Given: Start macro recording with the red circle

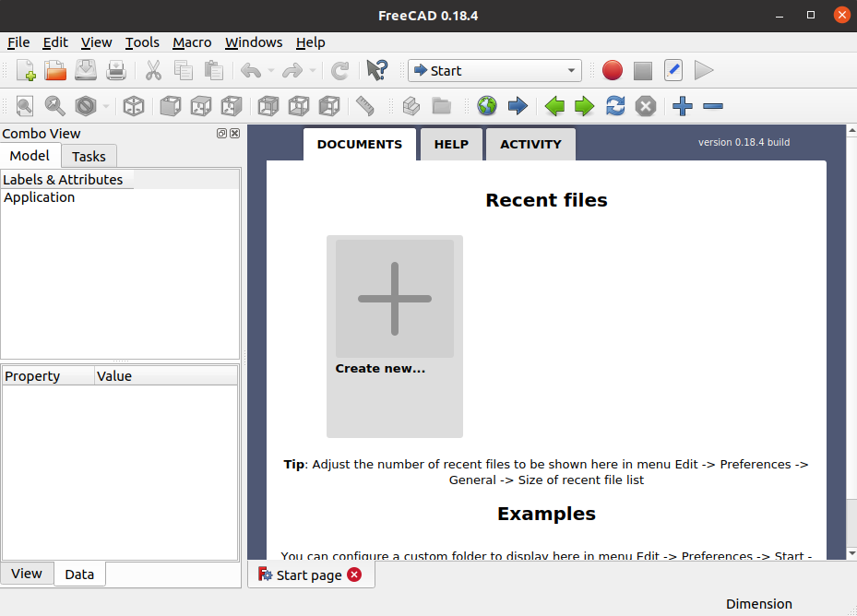Looking at the screenshot, I should [x=612, y=70].
